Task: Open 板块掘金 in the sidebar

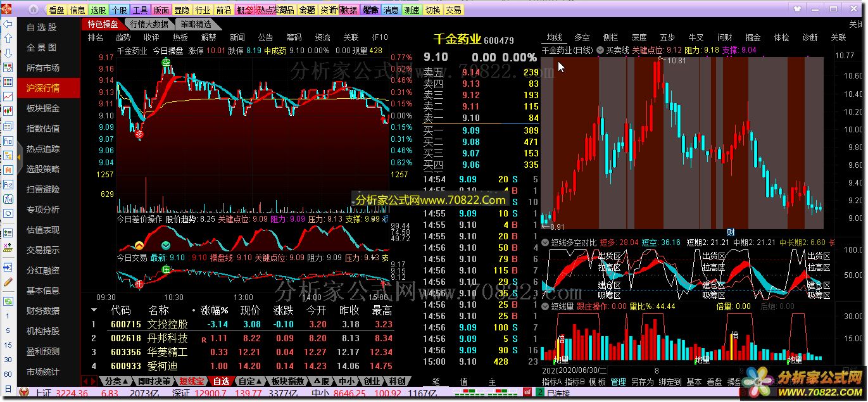Action: click(x=43, y=108)
